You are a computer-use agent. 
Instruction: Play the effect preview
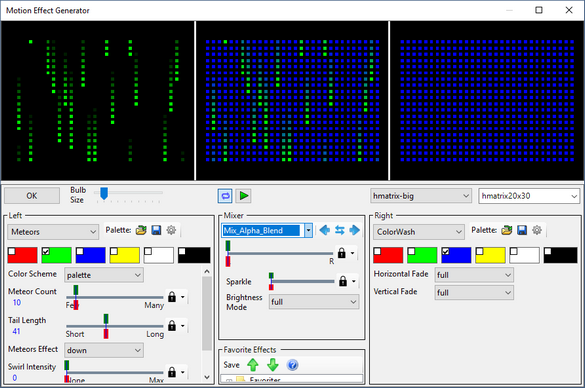[244, 196]
